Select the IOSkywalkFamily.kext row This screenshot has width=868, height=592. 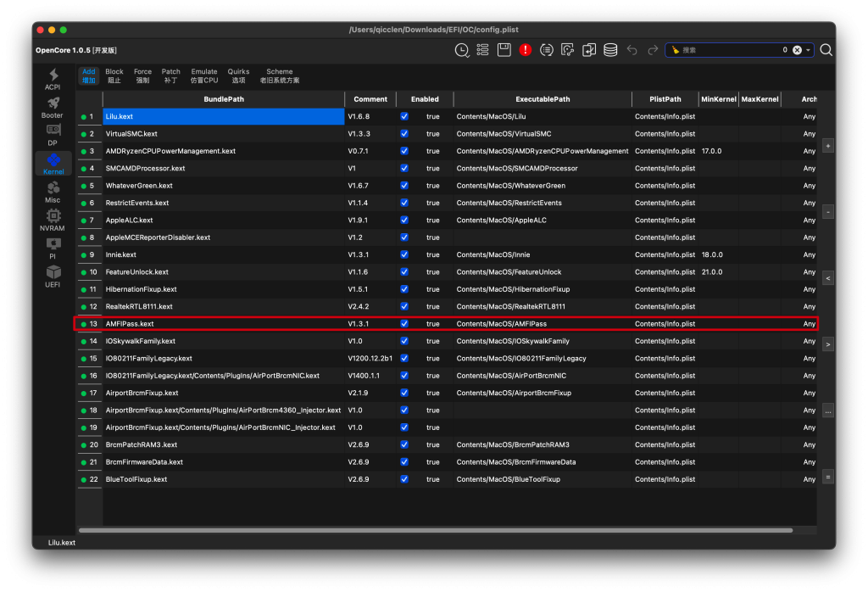(446, 341)
